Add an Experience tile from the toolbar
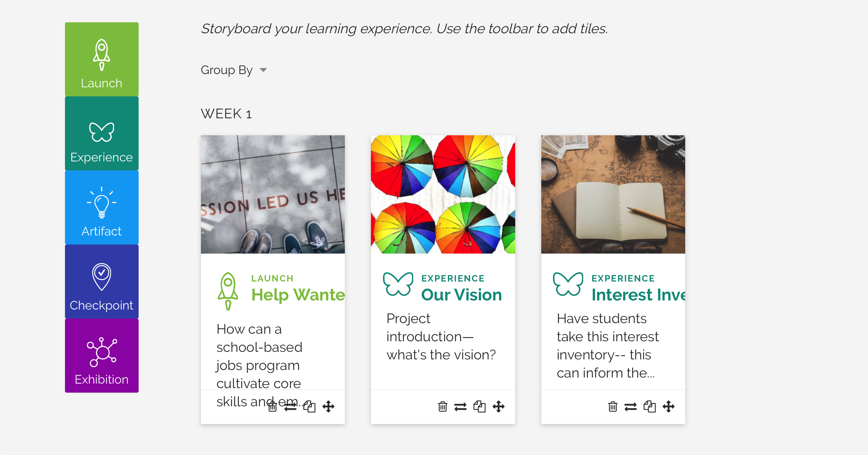Screen dimensions: 868x455 (102, 133)
